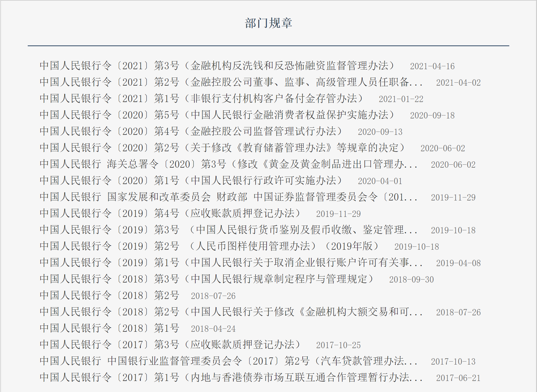537x392 pixels.
Task: Click date text 2020-04-01
Action: pos(380,181)
